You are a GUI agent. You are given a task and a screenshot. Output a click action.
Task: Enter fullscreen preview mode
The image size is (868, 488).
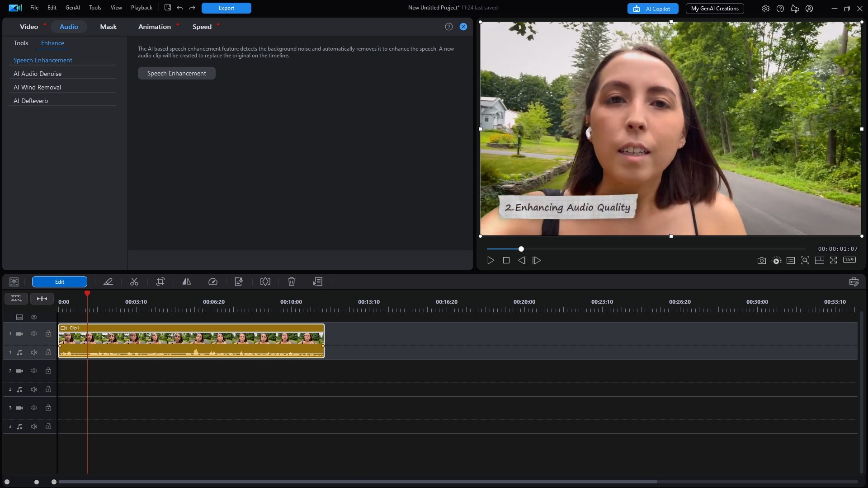pyautogui.click(x=834, y=260)
